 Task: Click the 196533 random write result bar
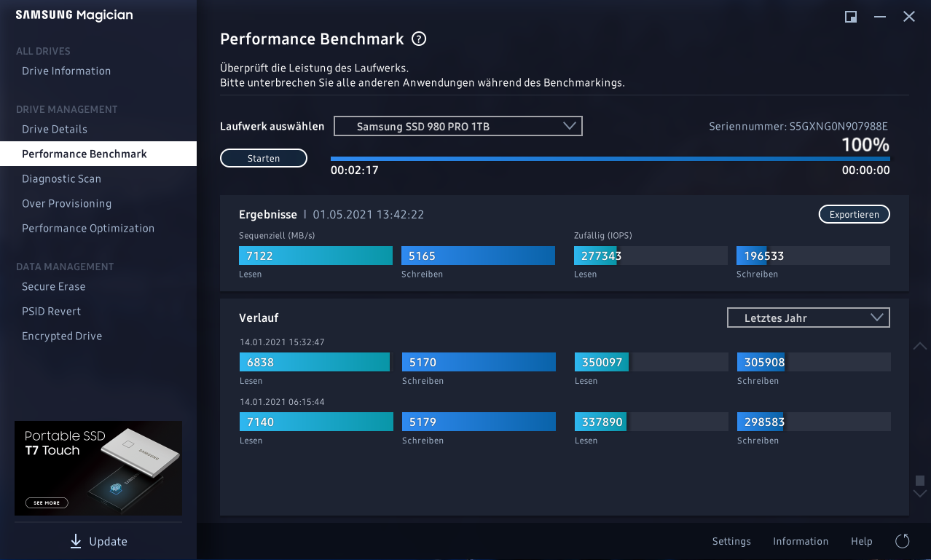[813, 256]
